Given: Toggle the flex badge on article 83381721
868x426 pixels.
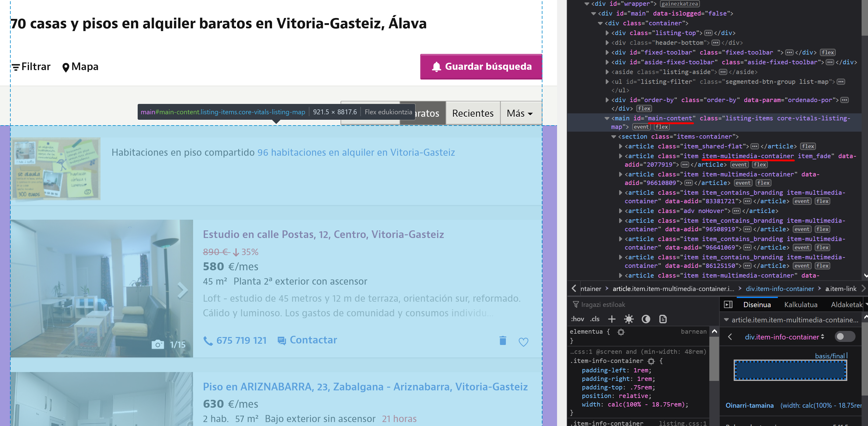Looking at the screenshot, I should tap(822, 201).
